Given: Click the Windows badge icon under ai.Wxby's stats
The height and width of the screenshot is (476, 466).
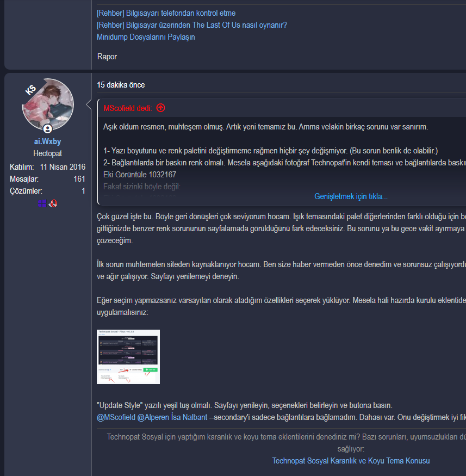Looking at the screenshot, I should coord(42,203).
